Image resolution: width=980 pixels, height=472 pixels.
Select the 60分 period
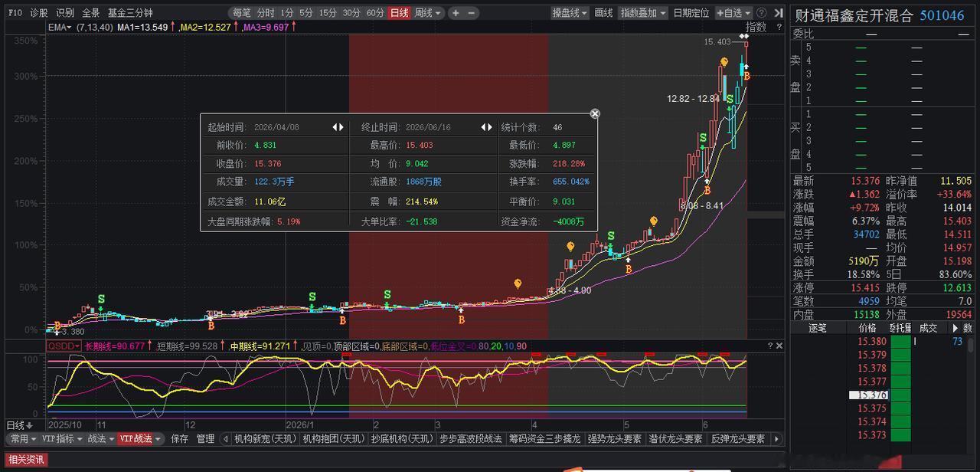pos(375,13)
